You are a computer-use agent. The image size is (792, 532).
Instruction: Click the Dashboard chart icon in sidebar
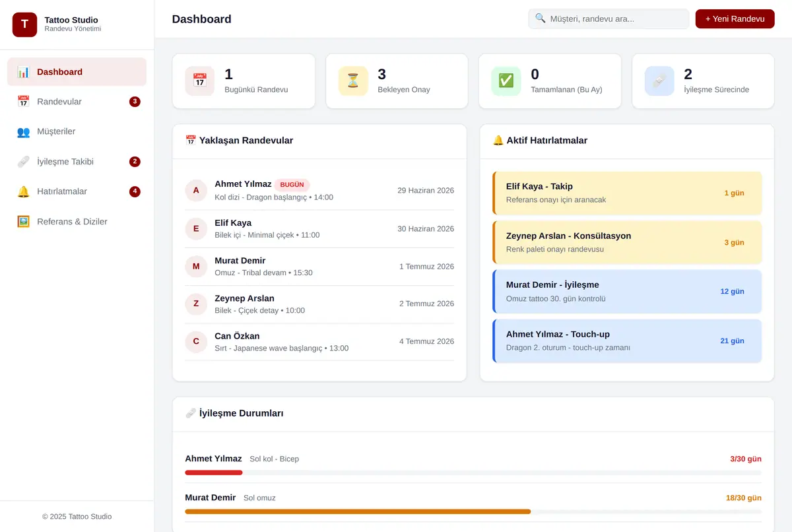pyautogui.click(x=23, y=72)
